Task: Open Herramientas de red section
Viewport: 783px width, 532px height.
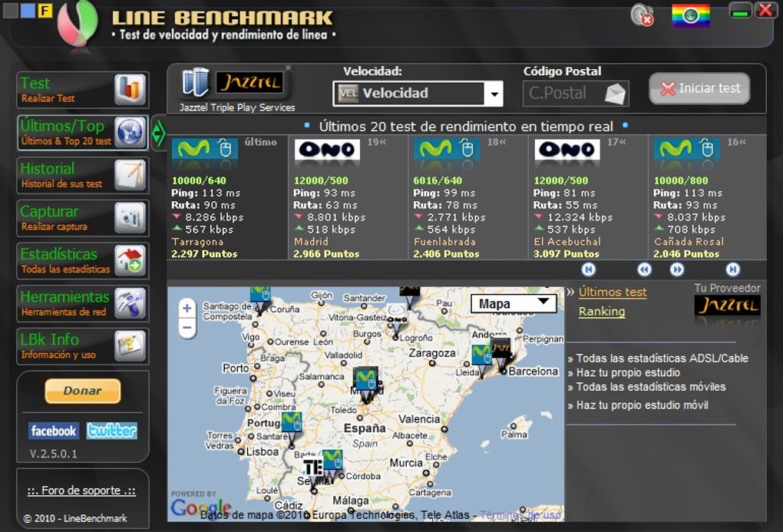Action: tap(82, 304)
